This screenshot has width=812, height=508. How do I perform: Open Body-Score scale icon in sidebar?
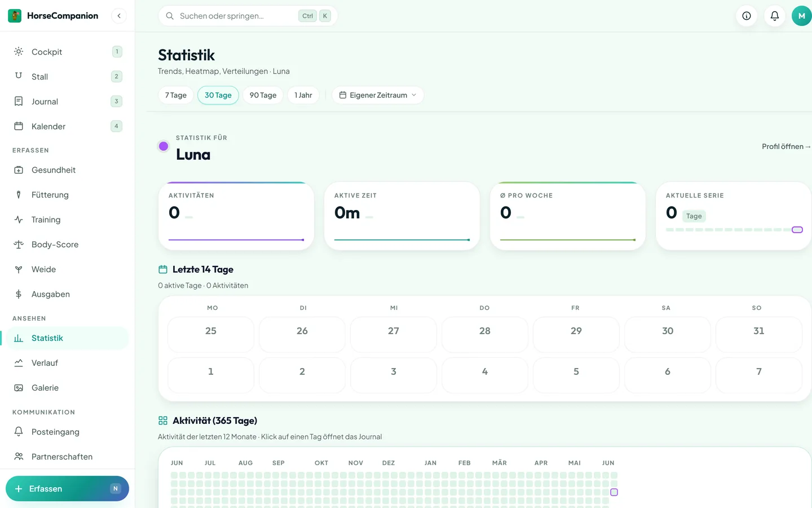19,244
